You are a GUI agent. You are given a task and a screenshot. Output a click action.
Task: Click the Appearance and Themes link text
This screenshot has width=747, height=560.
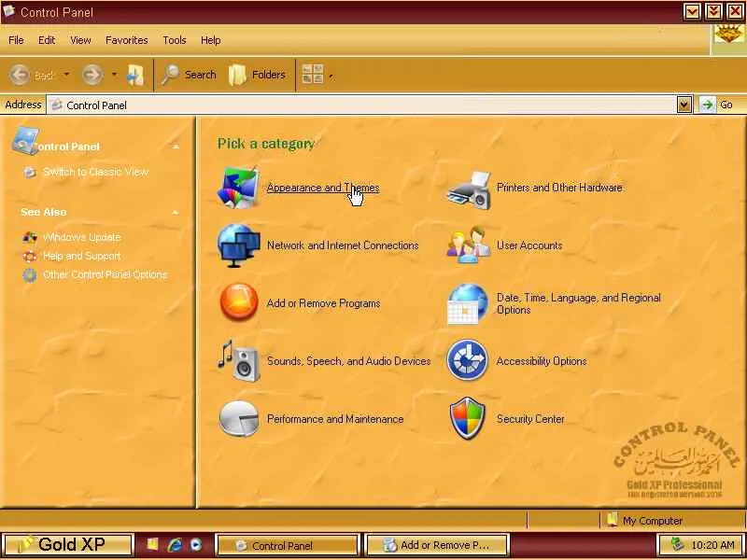323,188
